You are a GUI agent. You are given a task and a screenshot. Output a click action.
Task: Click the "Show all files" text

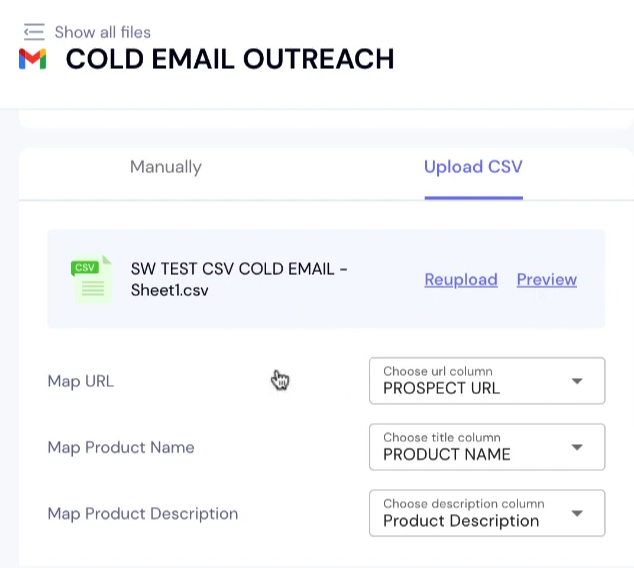click(102, 32)
